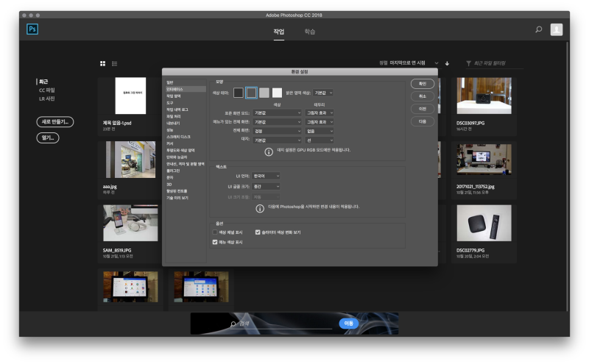This screenshot has width=589, height=364.
Task: Click the 새로 만들기... button
Action: click(54, 121)
